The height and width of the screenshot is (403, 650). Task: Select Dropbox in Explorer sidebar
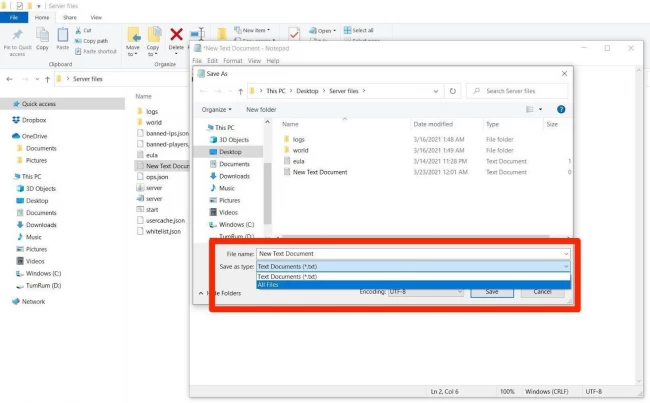click(x=29, y=120)
